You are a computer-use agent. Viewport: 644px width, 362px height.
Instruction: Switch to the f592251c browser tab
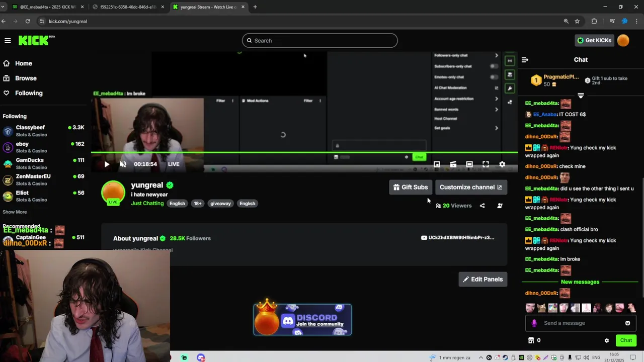click(128, 7)
